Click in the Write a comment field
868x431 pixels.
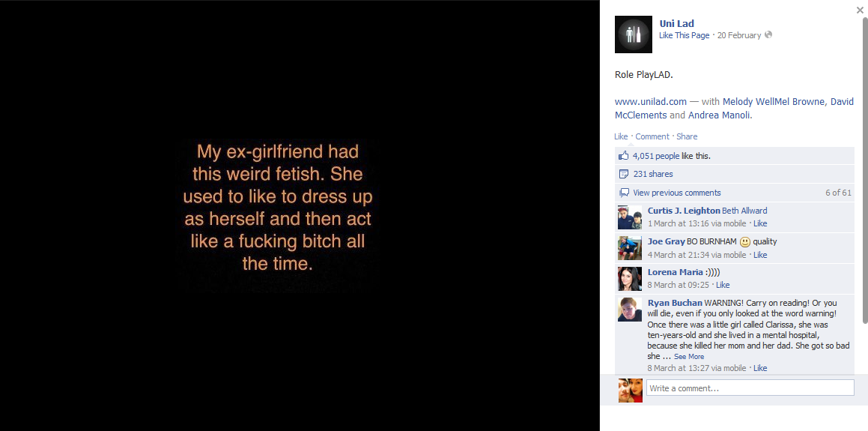(750, 388)
